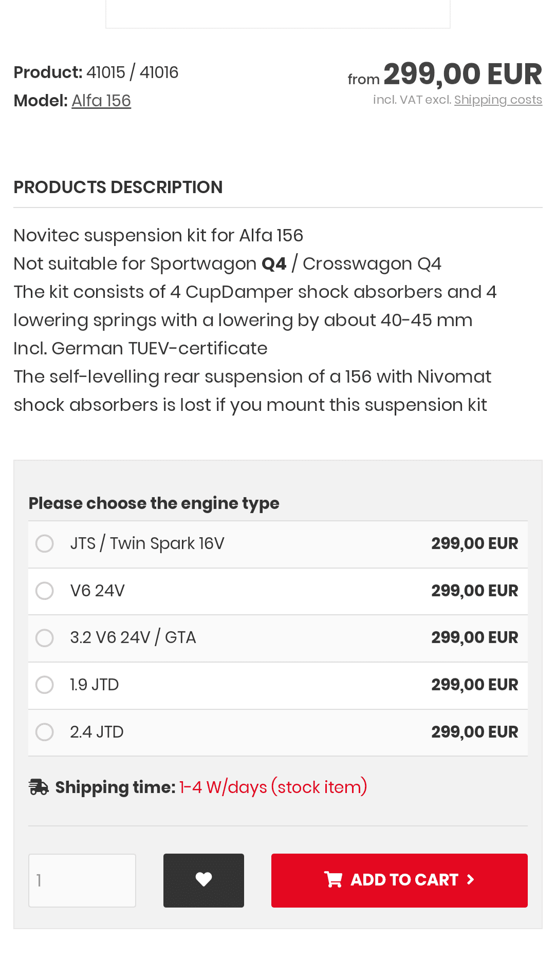The image size is (555, 980).
Task: Click the JTS / Twin Spark 16V price label
Action: (475, 543)
